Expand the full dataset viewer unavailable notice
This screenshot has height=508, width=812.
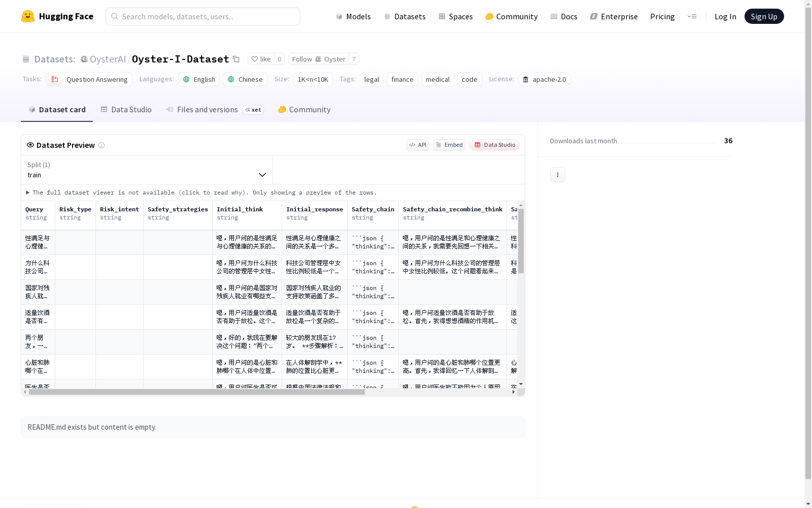tap(201, 193)
